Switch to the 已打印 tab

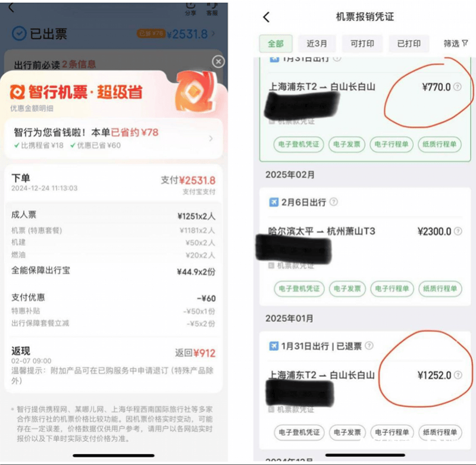point(409,43)
